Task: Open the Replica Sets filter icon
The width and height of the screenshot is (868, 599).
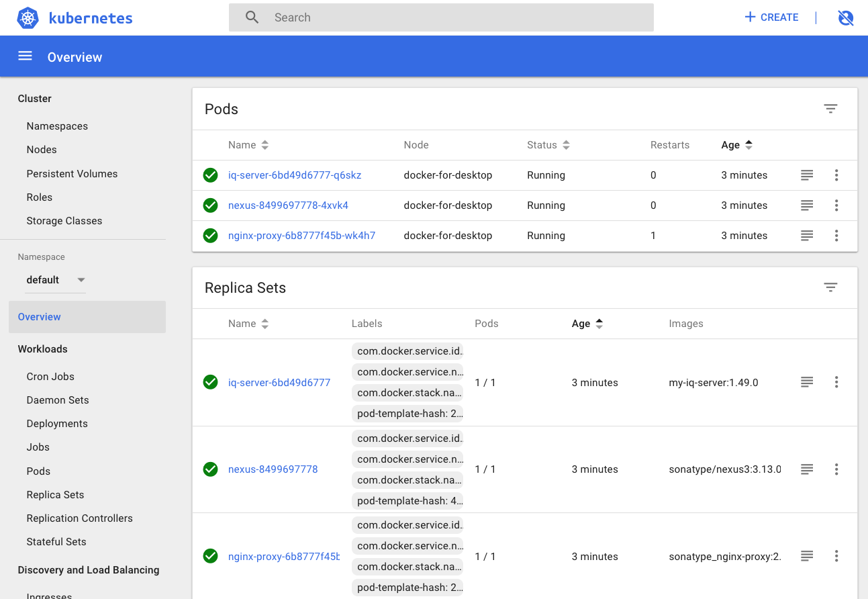Action: click(830, 287)
